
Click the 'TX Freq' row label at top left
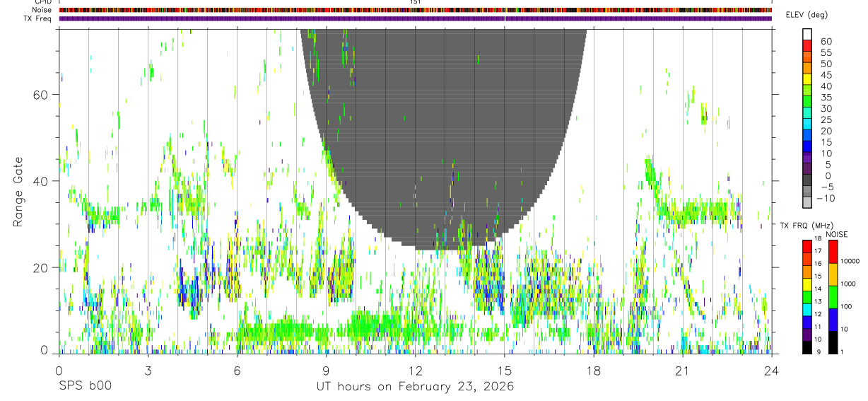pos(37,18)
